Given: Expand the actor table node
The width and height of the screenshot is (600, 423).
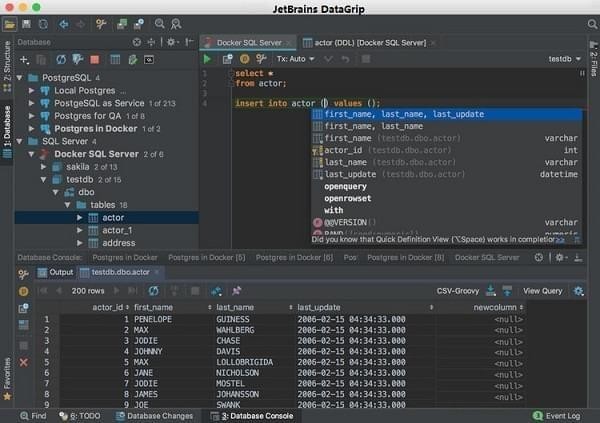Looking at the screenshot, I should (x=80, y=217).
